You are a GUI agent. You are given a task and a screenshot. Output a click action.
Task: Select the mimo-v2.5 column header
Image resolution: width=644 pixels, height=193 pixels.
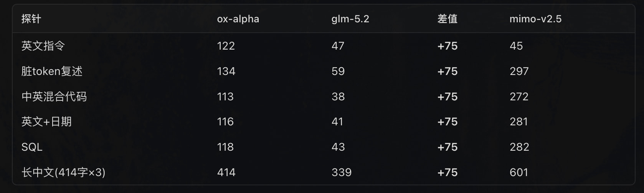click(x=535, y=19)
